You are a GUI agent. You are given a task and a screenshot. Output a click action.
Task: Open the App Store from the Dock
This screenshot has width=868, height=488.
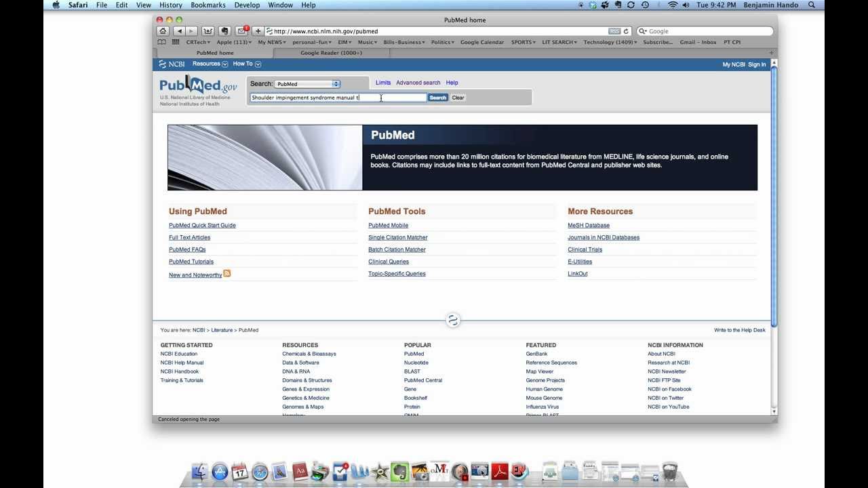(x=220, y=472)
